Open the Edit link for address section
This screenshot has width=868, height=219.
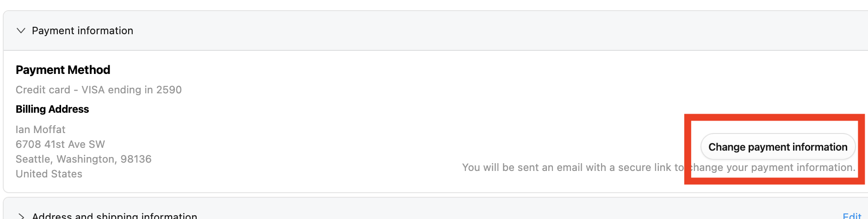click(851, 216)
